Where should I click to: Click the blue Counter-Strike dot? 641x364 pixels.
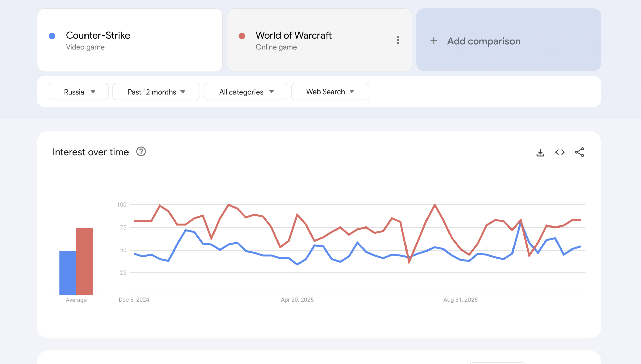coord(52,36)
